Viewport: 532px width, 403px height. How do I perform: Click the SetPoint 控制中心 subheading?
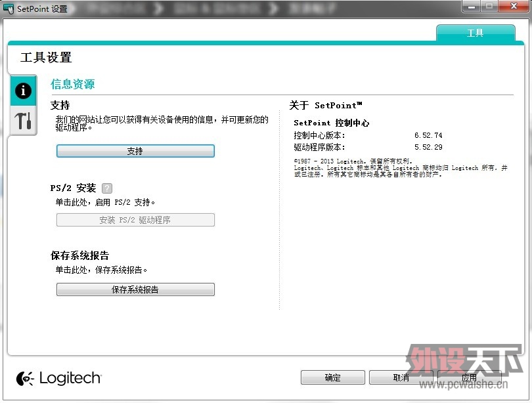[x=332, y=123]
